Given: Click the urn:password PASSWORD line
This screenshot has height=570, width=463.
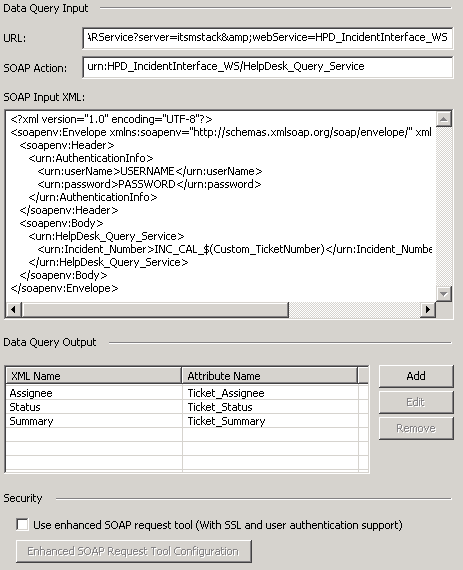Looking at the screenshot, I should click(149, 184).
